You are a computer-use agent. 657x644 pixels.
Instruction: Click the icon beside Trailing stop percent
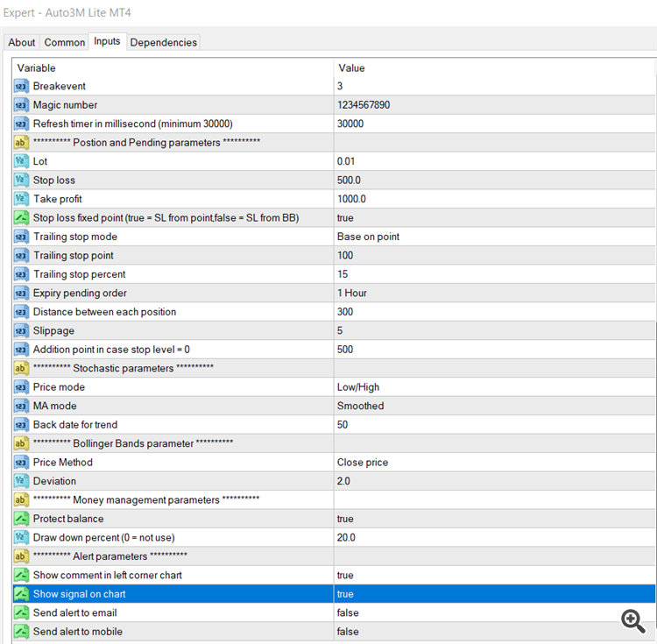point(21,274)
